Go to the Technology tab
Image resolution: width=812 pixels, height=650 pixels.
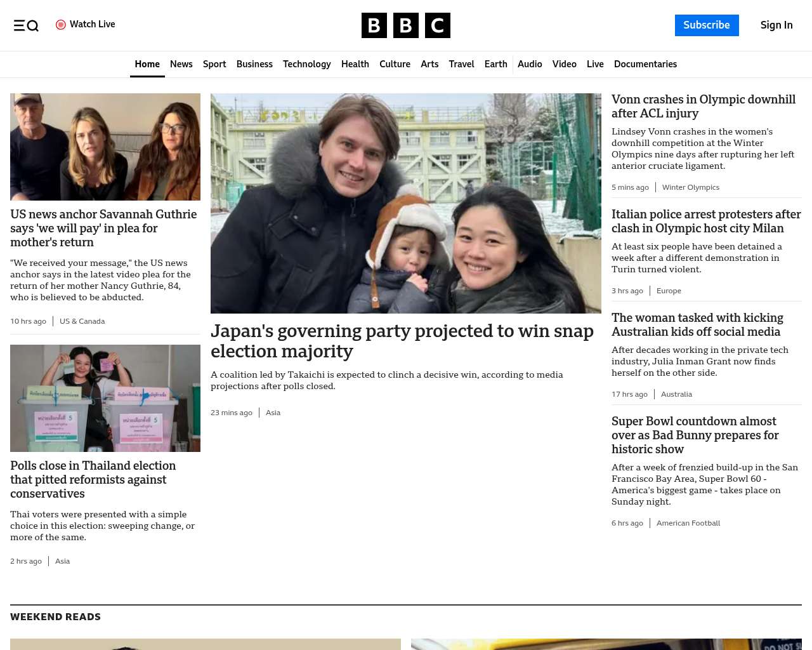[x=306, y=64]
